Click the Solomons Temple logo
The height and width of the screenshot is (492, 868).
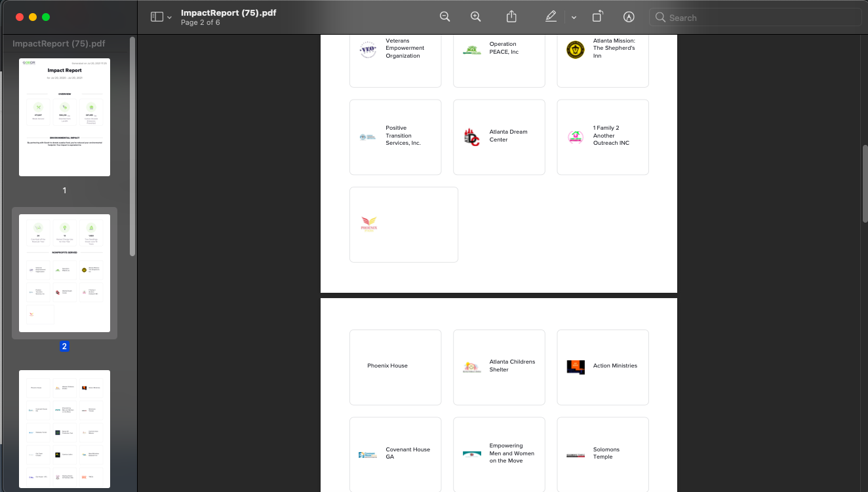(575, 455)
